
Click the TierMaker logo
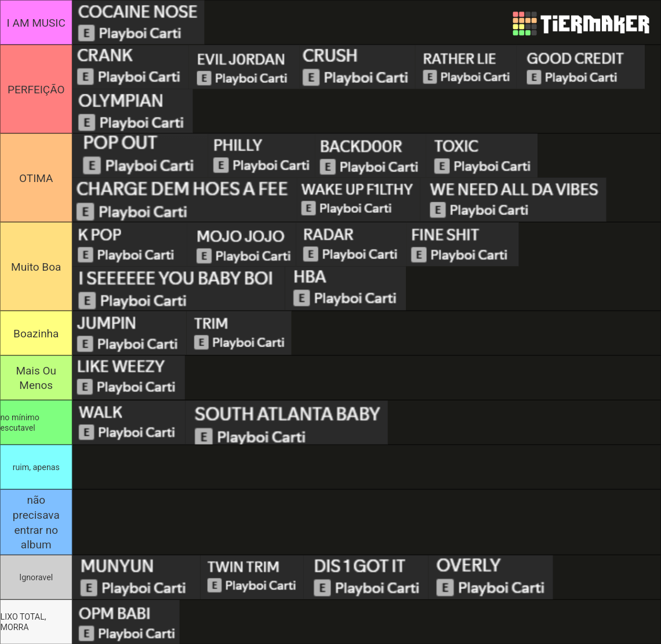pyautogui.click(x=581, y=24)
